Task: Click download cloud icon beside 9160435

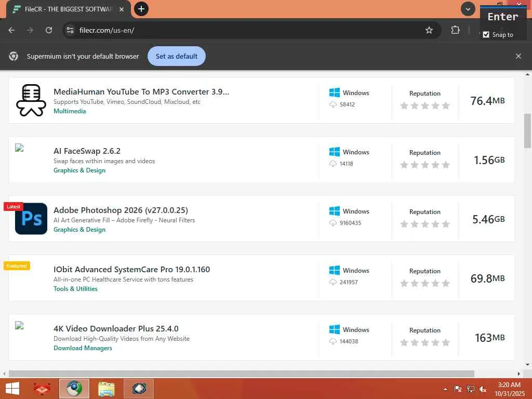Action: pos(333,223)
